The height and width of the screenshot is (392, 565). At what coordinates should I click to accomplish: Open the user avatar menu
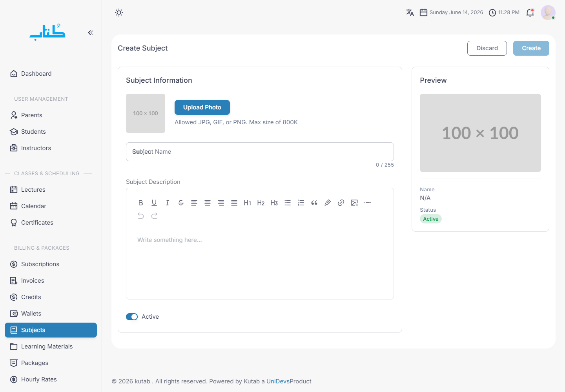pyautogui.click(x=548, y=13)
